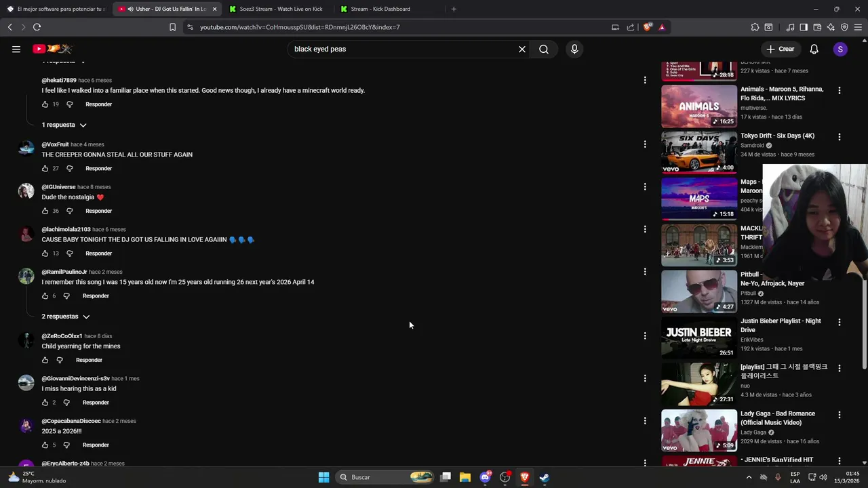
Task: Open the browser main menu
Action: click(x=858, y=27)
